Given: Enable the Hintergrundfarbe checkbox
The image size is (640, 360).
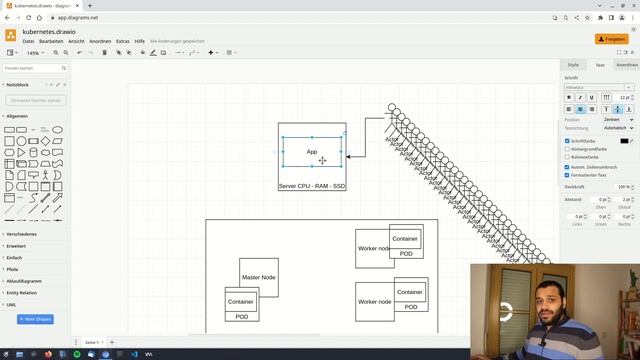Looking at the screenshot, I should pyautogui.click(x=567, y=149).
